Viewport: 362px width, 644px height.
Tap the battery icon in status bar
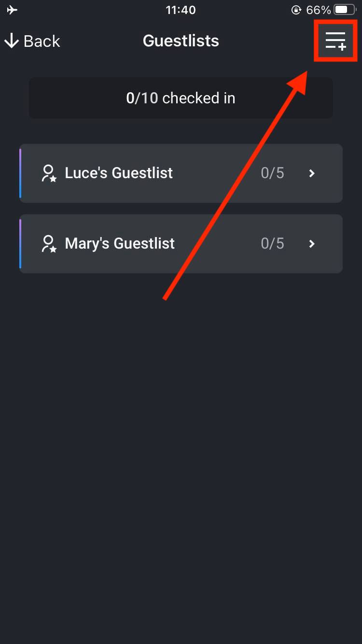click(345, 10)
